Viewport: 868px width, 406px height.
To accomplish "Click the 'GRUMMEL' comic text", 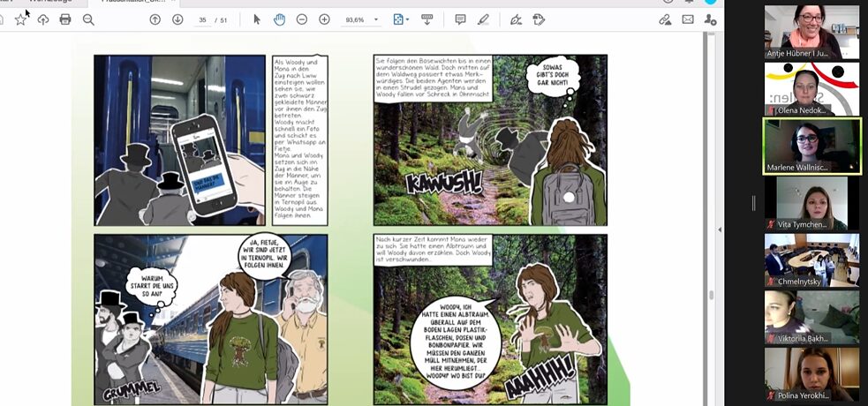I will coord(132,389).
